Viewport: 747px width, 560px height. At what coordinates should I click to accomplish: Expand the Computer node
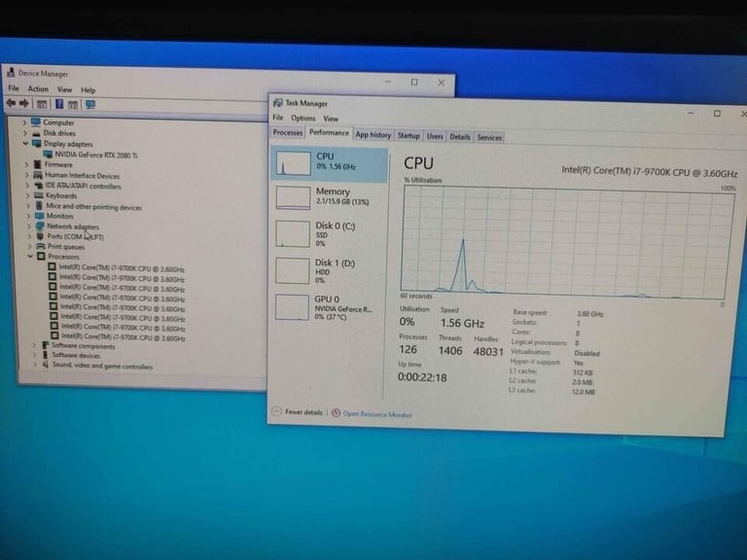coord(24,122)
